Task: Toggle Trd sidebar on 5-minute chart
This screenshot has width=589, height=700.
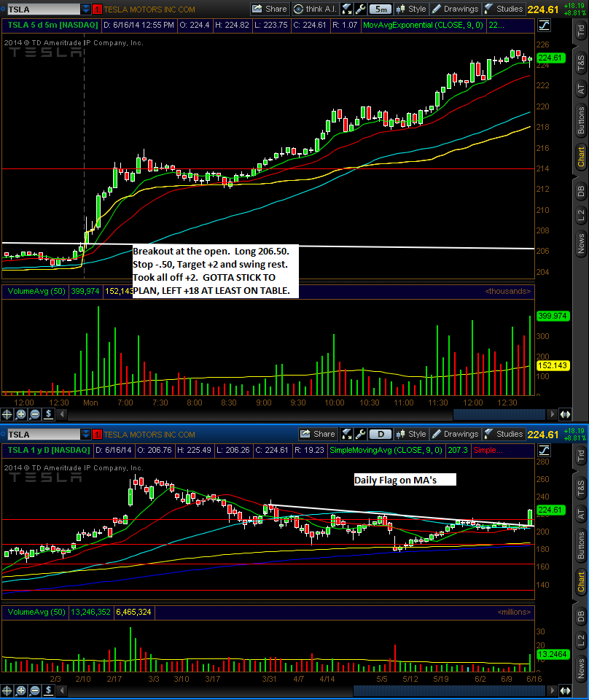Action: tap(580, 31)
